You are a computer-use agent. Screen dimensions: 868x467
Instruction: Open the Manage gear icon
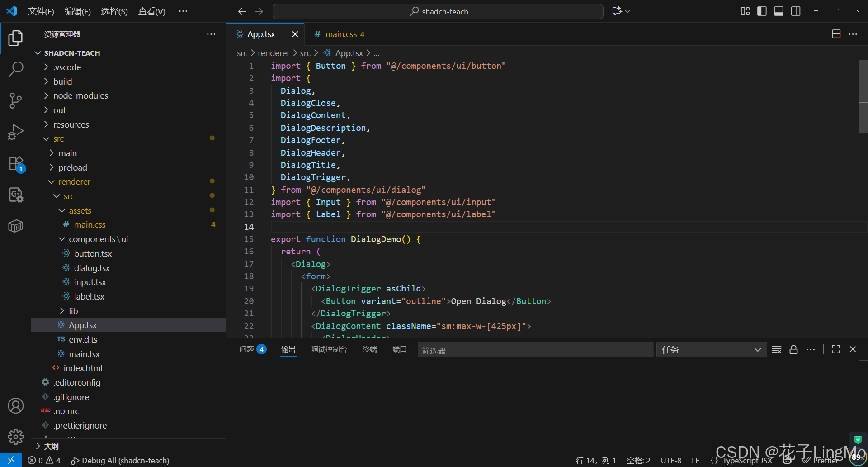tap(16, 437)
